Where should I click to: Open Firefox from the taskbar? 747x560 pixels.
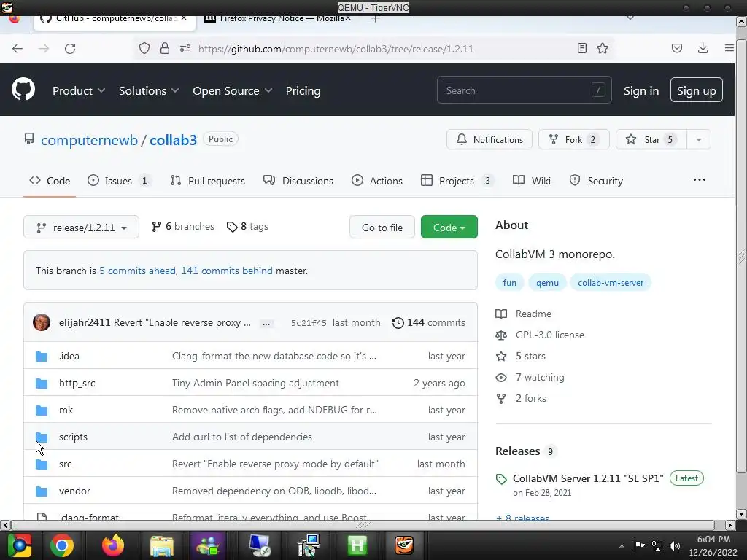point(113,545)
